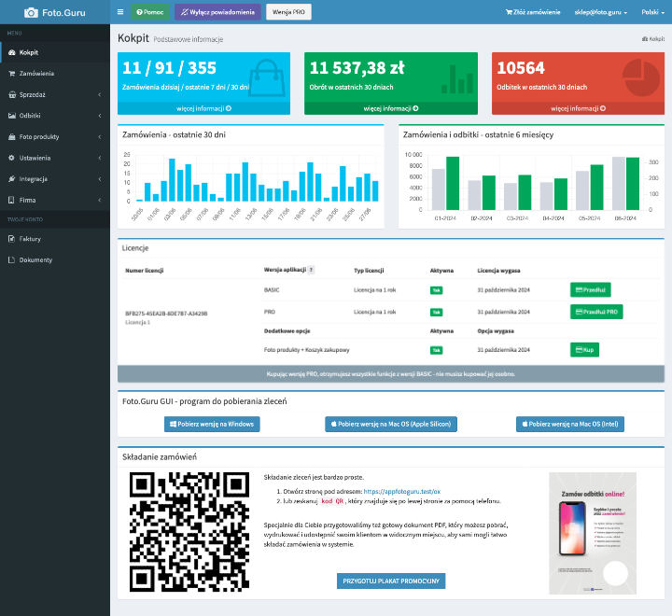Open the https://appfotoguru.test/ox link
This screenshot has height=616, width=672.
[402, 491]
